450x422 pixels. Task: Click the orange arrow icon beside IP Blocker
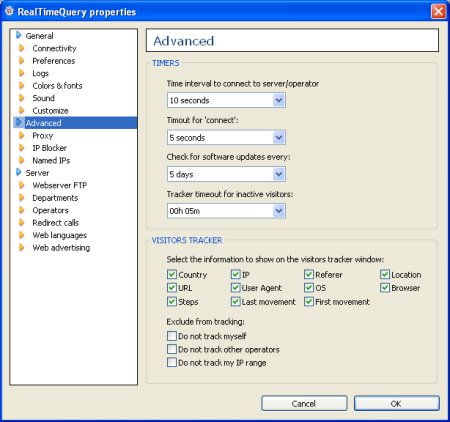pyautogui.click(x=22, y=148)
